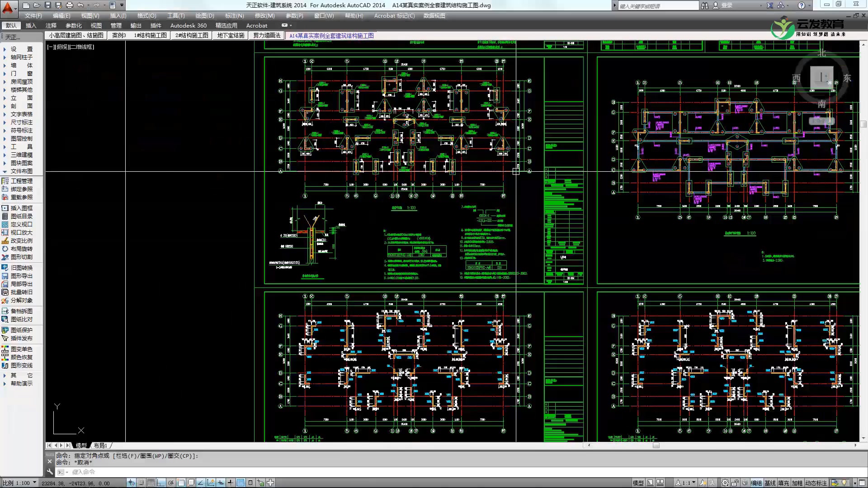The width and height of the screenshot is (868, 488).
Task: Click the Save icon in quick access toolbar
Action: coord(47,5)
